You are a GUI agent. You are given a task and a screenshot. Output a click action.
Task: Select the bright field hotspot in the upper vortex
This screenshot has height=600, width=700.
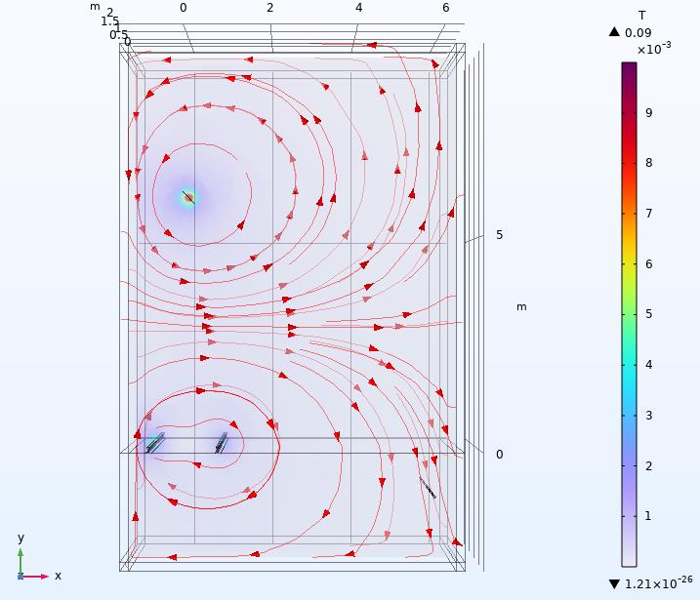(188, 198)
